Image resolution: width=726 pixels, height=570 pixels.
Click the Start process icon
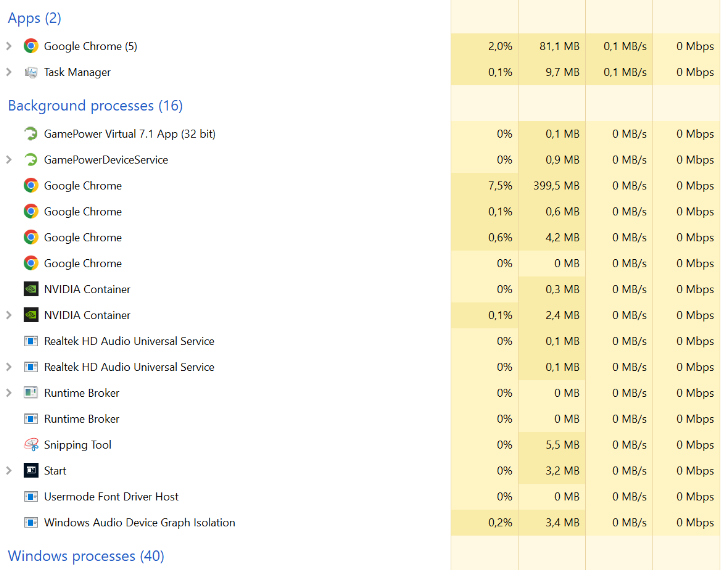31,470
